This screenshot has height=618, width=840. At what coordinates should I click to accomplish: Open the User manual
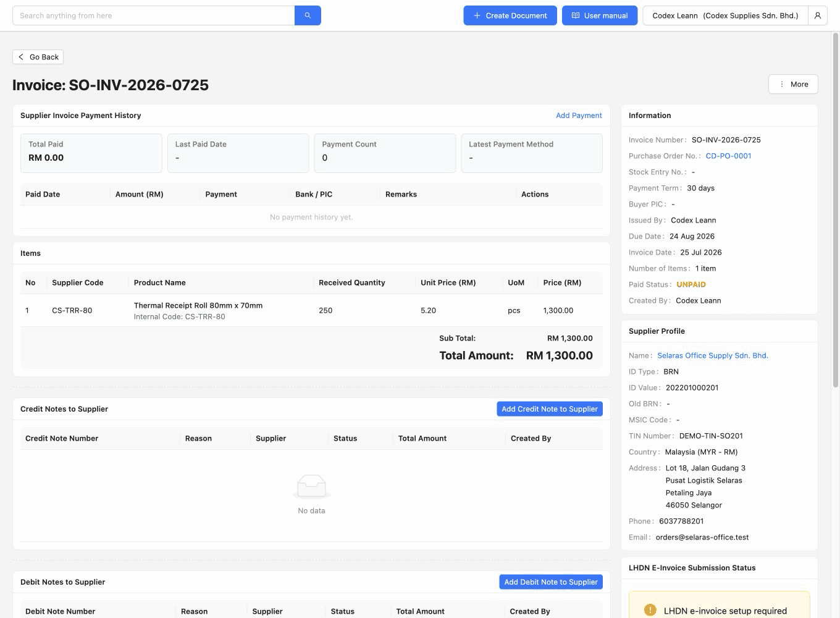[600, 15]
